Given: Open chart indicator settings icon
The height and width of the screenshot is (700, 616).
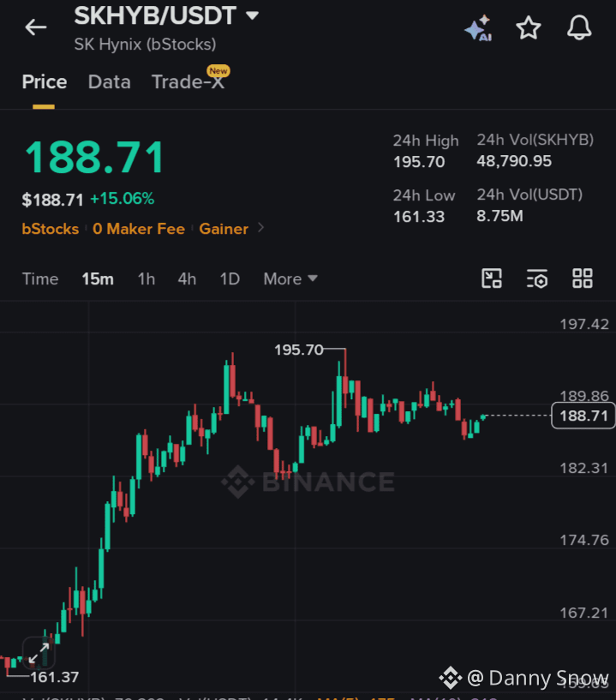Looking at the screenshot, I should [537, 278].
